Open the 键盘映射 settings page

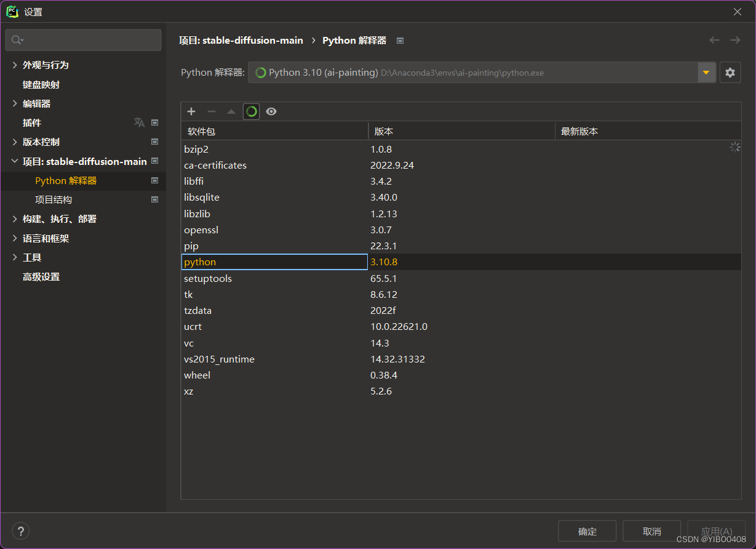pos(41,84)
